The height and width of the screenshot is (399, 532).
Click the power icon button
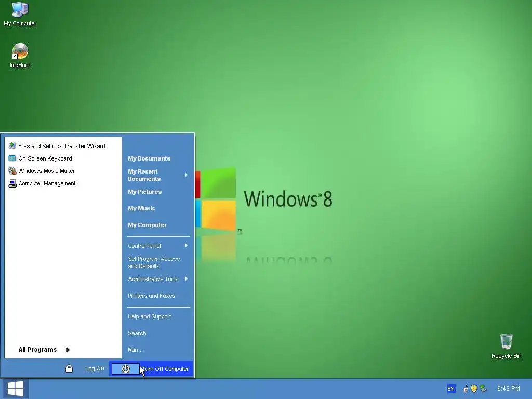126,369
